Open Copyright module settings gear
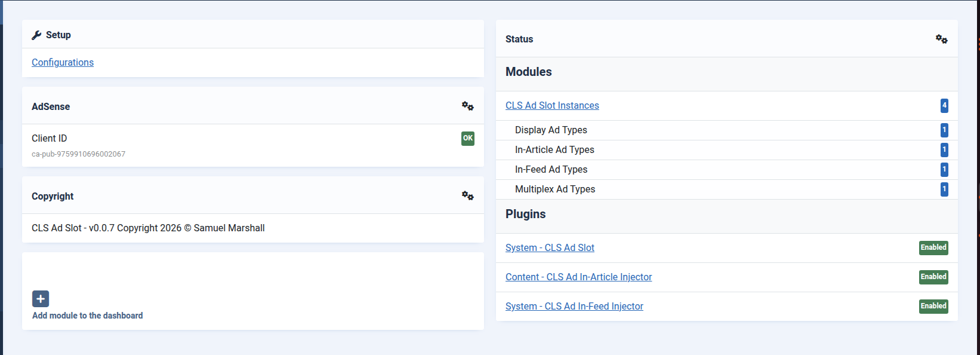Image resolution: width=980 pixels, height=355 pixels. point(467,196)
